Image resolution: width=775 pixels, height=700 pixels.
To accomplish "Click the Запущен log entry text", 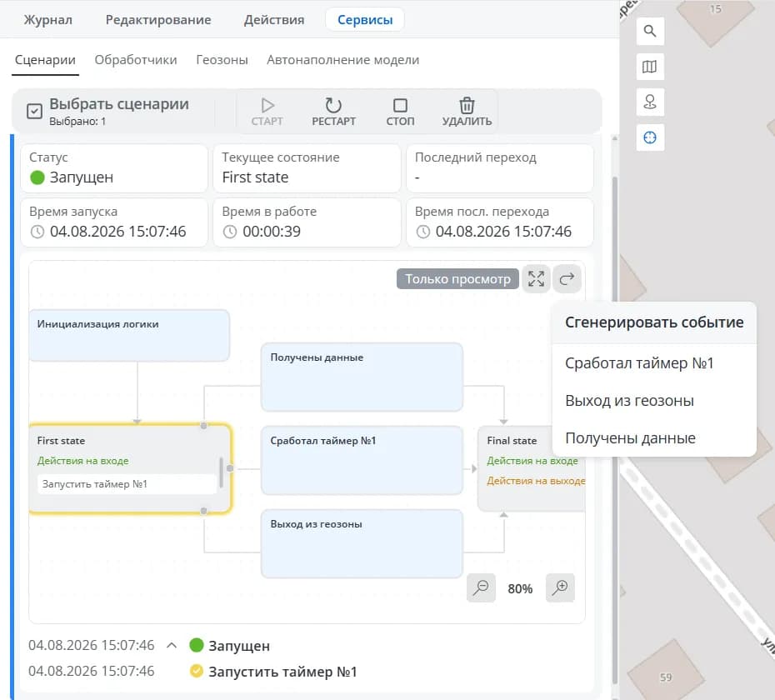I will click(x=238, y=646).
